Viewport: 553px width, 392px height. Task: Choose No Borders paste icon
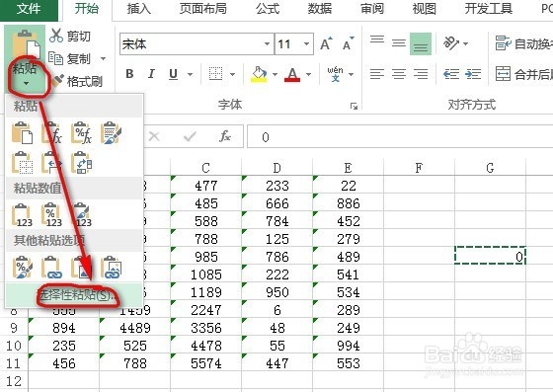(22, 163)
